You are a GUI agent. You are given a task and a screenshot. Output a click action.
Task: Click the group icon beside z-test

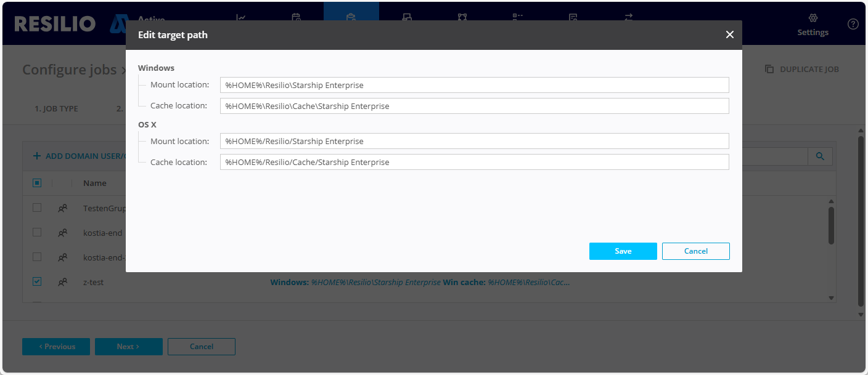(62, 282)
